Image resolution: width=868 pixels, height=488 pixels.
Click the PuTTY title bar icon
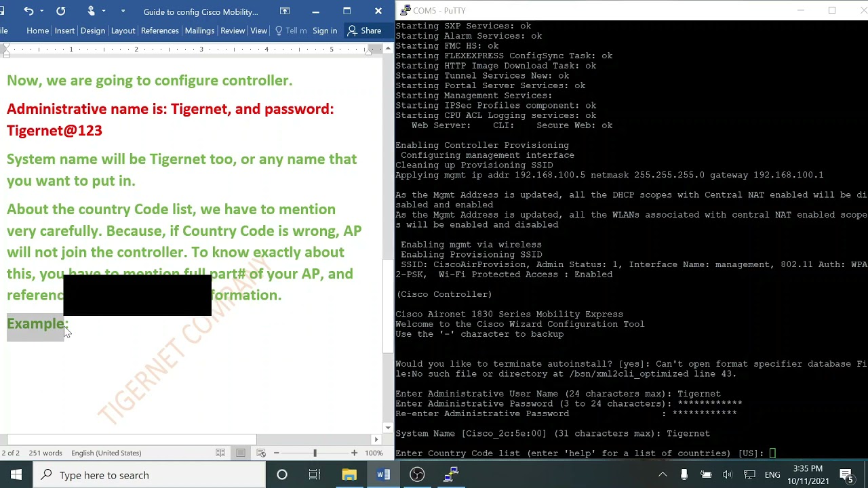pyautogui.click(x=405, y=10)
